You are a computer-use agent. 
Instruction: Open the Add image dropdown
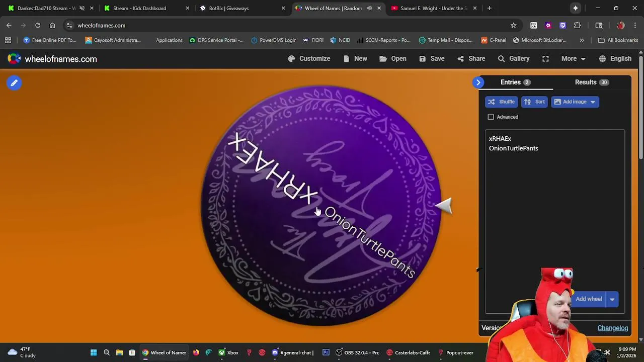[575, 102]
